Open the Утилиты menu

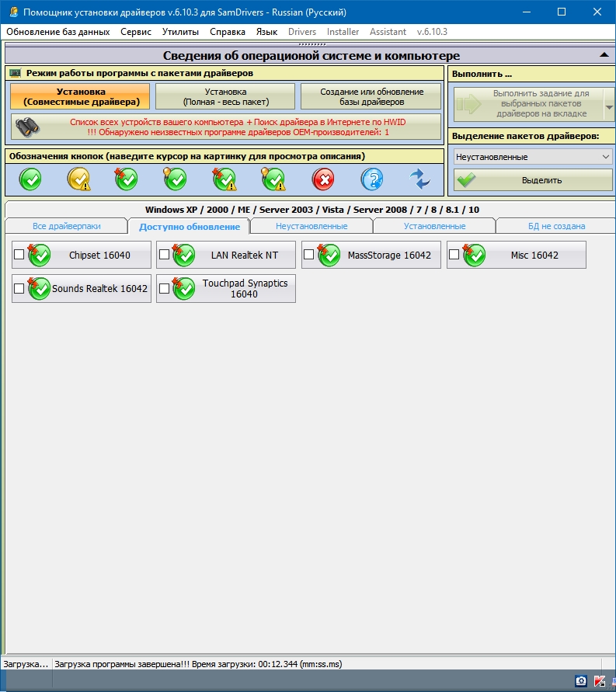(x=180, y=32)
